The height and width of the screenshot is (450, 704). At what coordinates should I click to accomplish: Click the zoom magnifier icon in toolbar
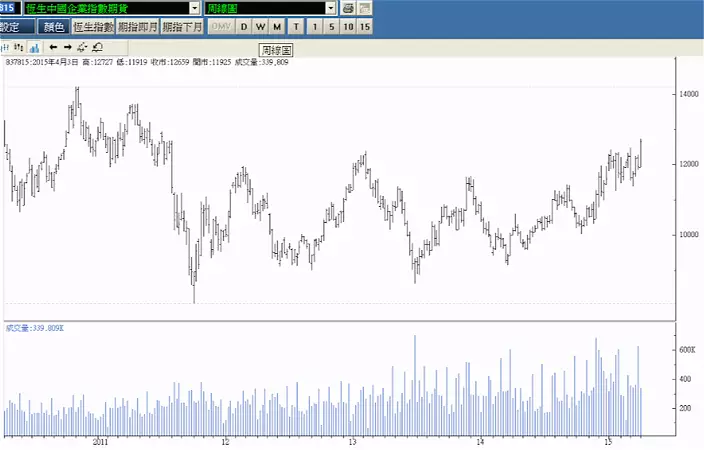[x=97, y=46]
